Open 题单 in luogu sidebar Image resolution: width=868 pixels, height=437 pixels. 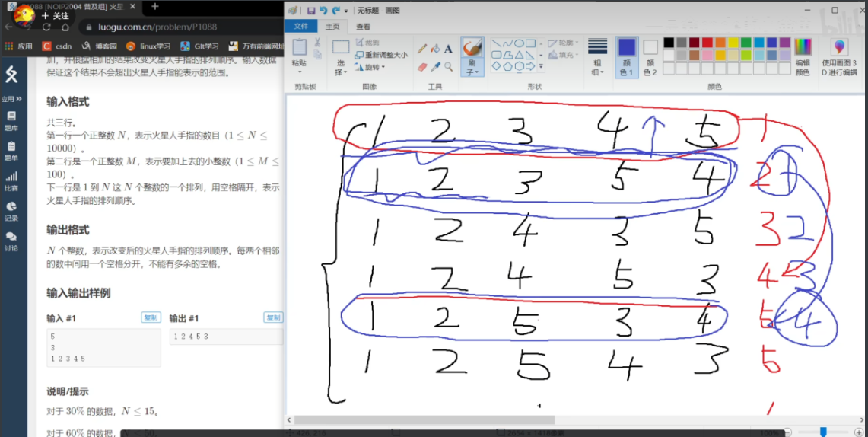coord(11,150)
